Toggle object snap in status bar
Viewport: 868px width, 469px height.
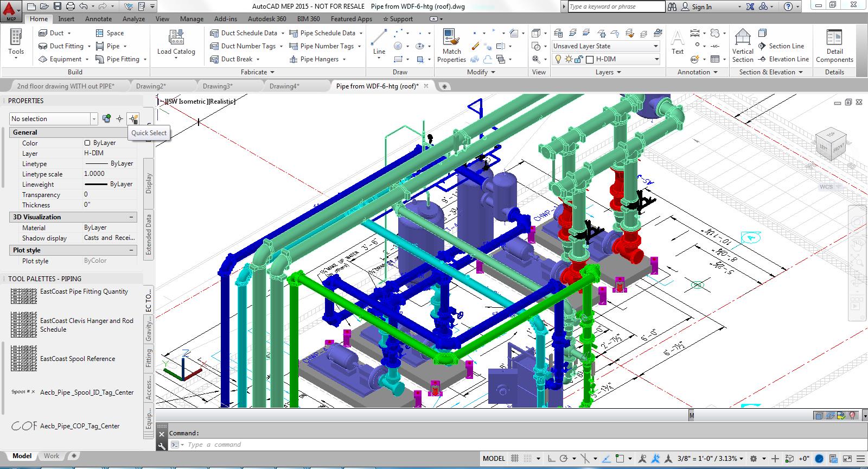(x=620, y=459)
